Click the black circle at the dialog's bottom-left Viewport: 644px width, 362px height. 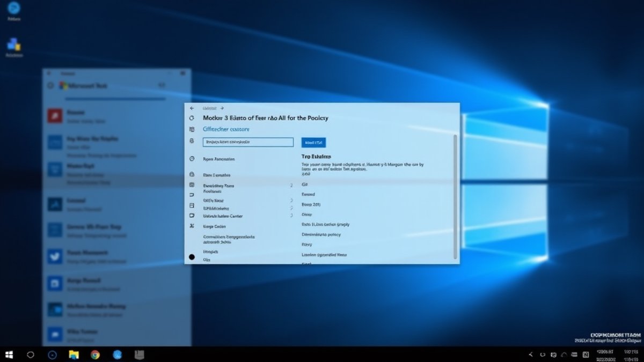point(192,257)
